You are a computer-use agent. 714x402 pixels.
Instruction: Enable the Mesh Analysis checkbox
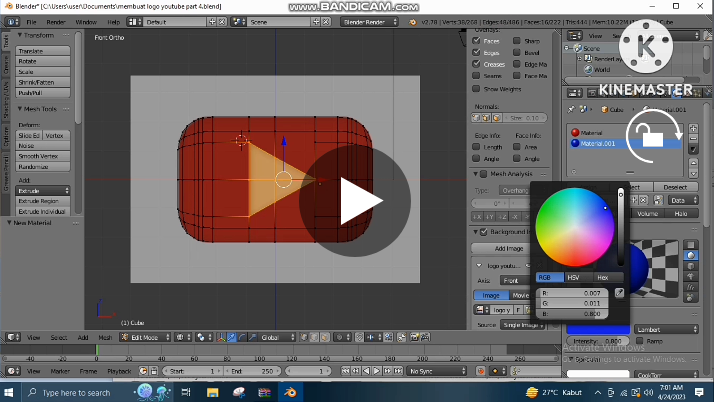[x=484, y=174]
